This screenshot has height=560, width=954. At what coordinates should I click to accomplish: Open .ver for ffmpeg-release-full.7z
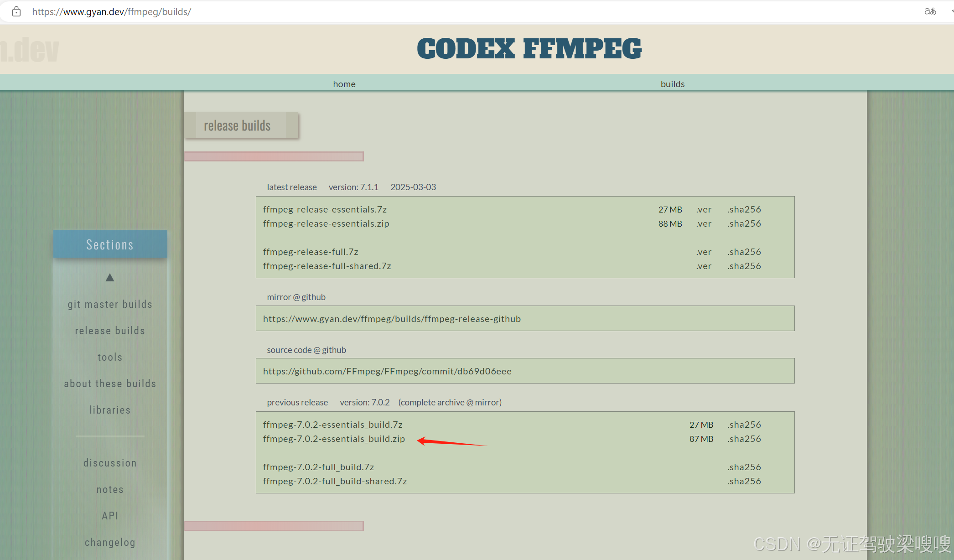click(x=704, y=252)
